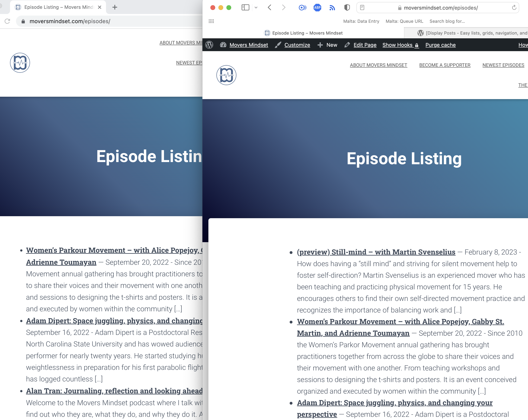Open the WordPress logo admin menu
This screenshot has width=528, height=420.
[209, 45]
